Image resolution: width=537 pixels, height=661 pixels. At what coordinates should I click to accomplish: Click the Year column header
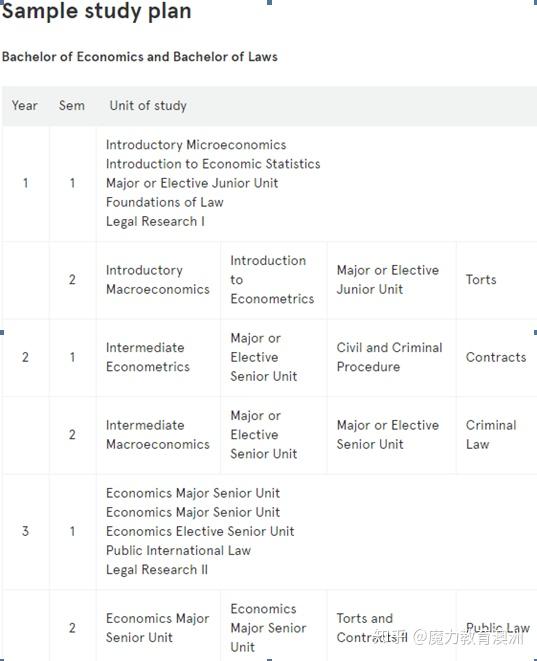coord(24,105)
